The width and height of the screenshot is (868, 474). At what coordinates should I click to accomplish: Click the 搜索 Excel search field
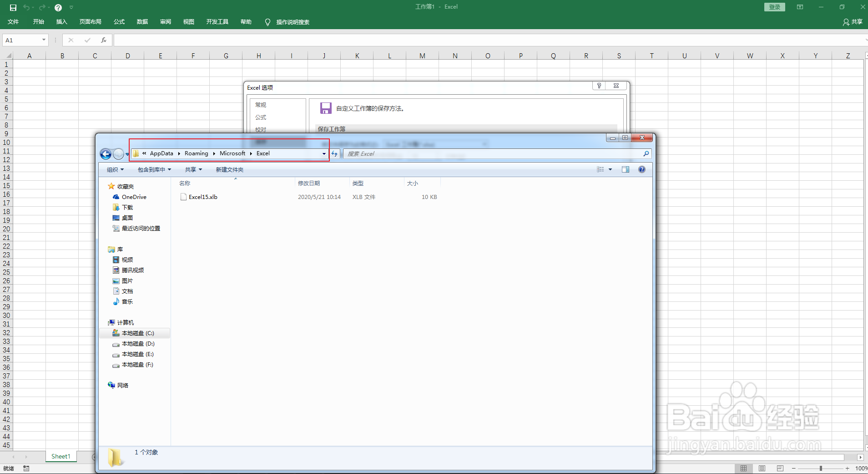point(497,154)
